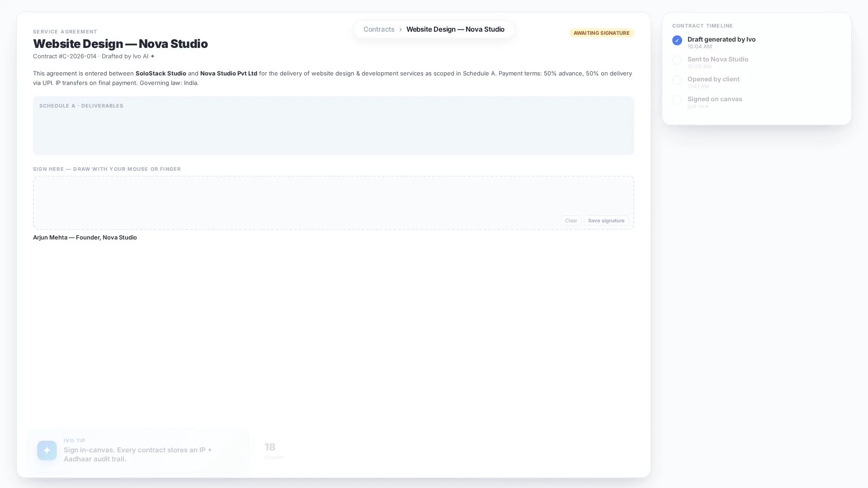
Task: Clear the signature canvas
Action: click(x=571, y=221)
